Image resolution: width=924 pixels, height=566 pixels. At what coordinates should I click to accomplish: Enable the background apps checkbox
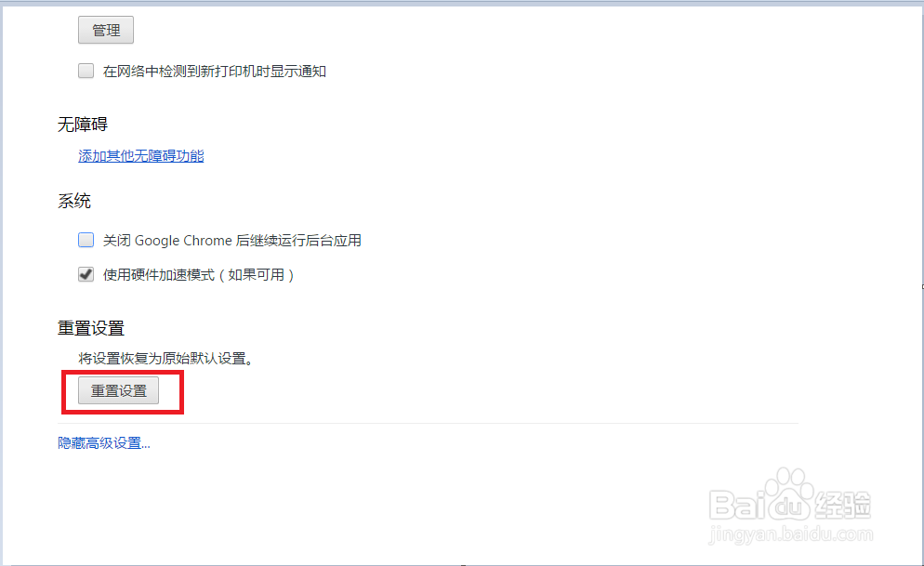click(x=86, y=240)
